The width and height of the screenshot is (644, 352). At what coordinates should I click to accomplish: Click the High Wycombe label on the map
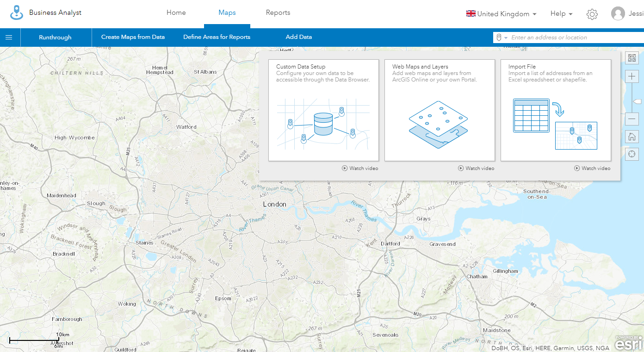pos(74,138)
